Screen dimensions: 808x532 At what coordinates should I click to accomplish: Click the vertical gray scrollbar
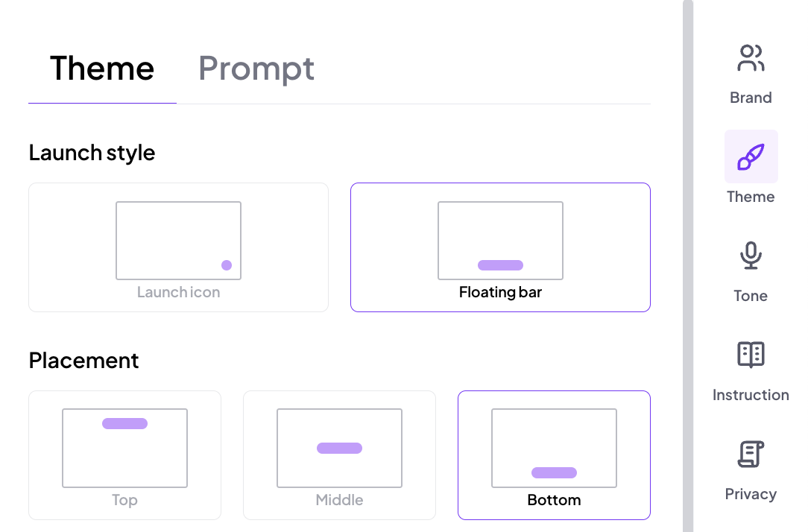coord(688,266)
